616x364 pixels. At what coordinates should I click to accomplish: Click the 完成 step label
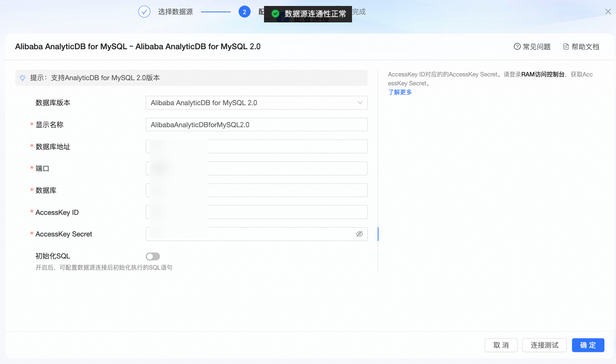[x=359, y=12]
